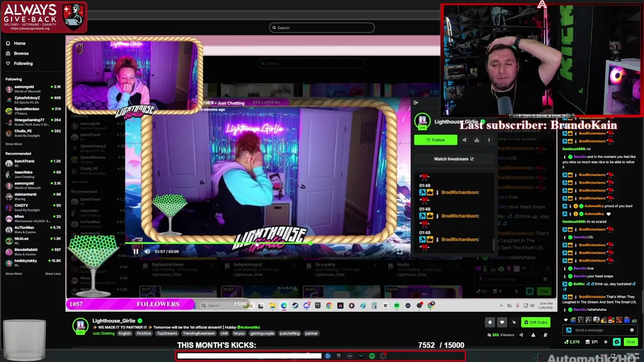Open SpaceMonkee channel in sidebar

[x=33, y=111]
